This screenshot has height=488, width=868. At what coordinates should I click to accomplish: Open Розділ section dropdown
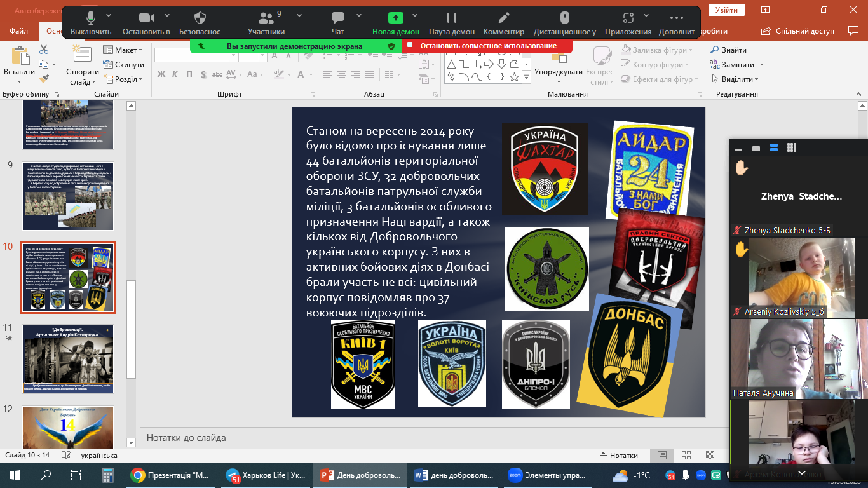pyautogui.click(x=123, y=79)
